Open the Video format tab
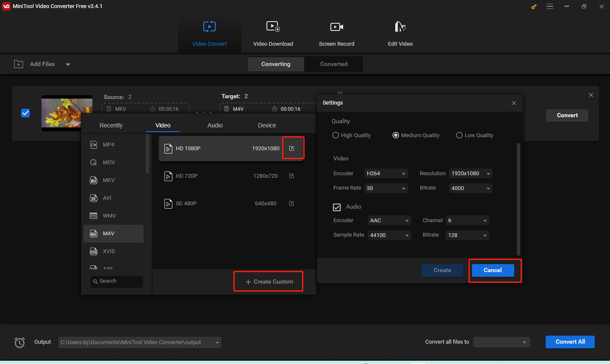This screenshot has height=364, width=610. (x=163, y=125)
